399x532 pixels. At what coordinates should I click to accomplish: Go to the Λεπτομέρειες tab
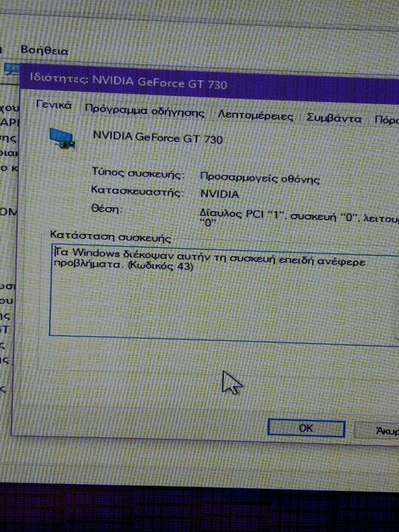pos(256,116)
